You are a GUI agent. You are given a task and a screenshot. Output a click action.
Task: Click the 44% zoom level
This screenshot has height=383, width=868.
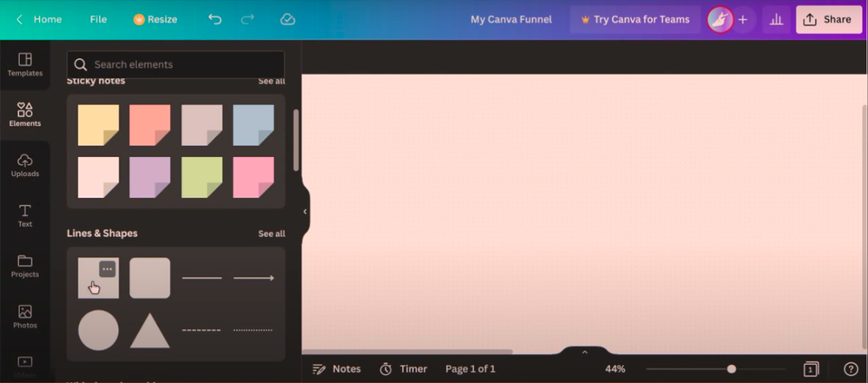coord(615,369)
